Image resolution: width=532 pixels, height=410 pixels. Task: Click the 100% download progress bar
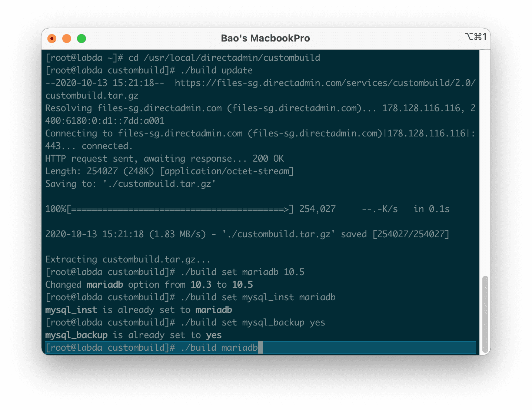[167, 209]
